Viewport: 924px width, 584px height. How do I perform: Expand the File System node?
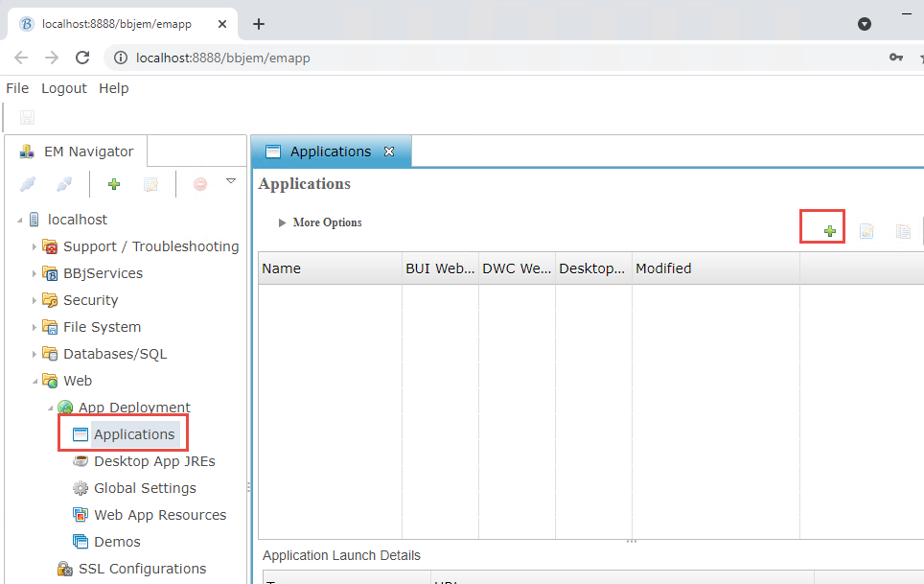point(35,327)
